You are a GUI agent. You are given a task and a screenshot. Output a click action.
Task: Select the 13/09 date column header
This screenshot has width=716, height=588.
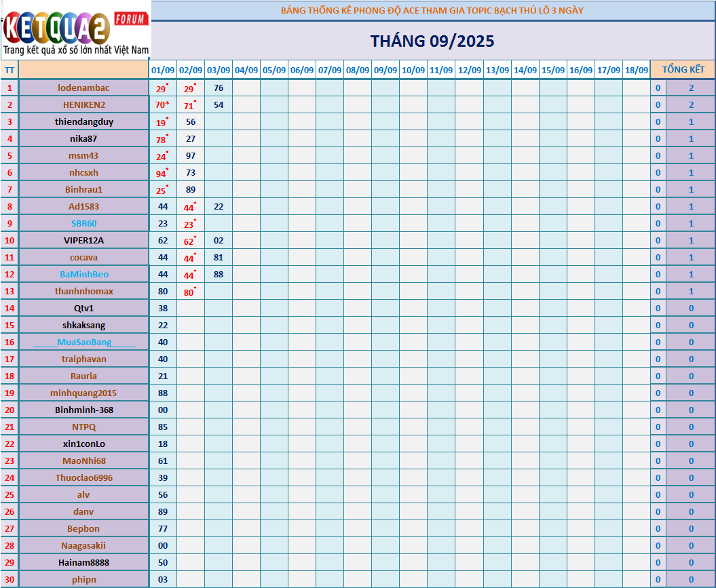click(x=497, y=71)
